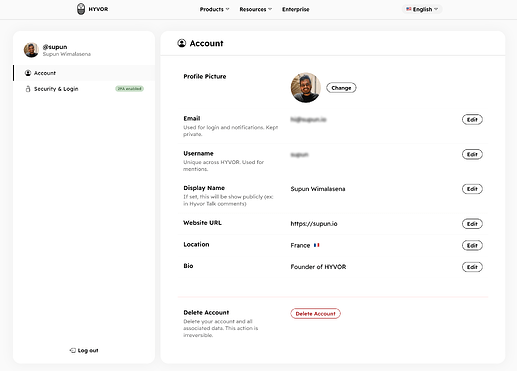Click the Supun Wimalasena display name value

click(318, 189)
